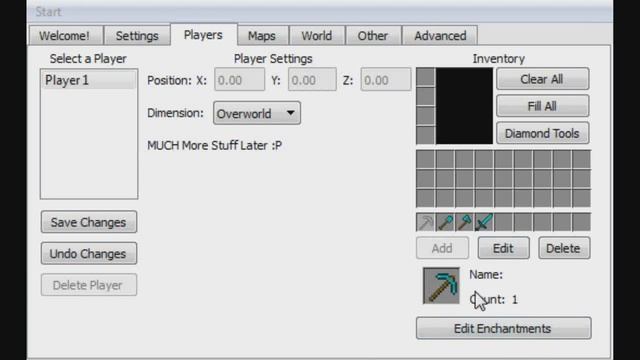Click the Position X input field

point(239,80)
